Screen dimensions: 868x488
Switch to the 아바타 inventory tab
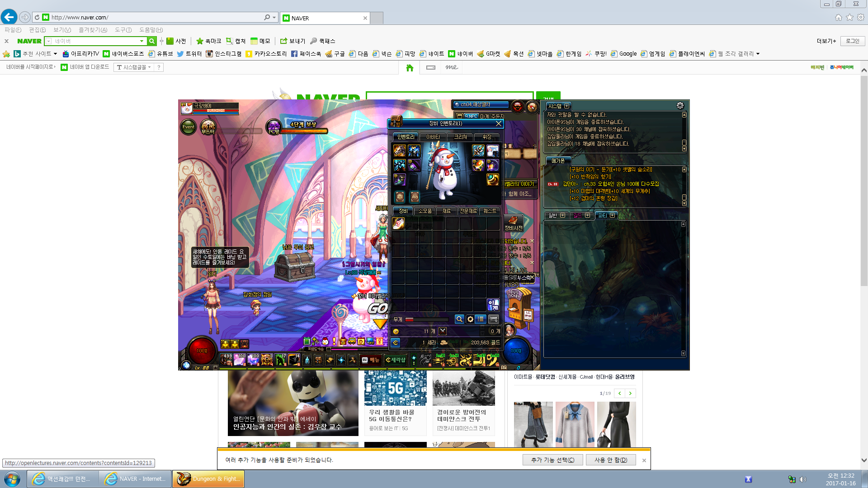pyautogui.click(x=433, y=136)
